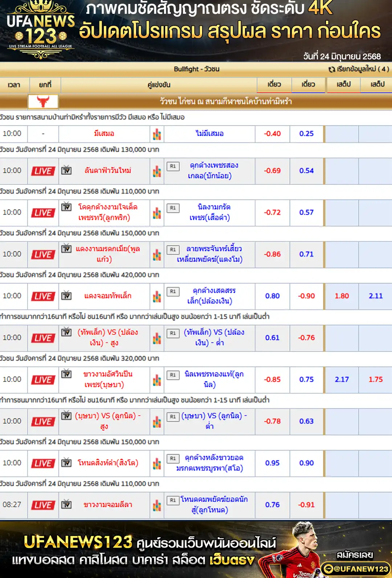Click the Bullfight - วัวชน title bar

point(196,69)
